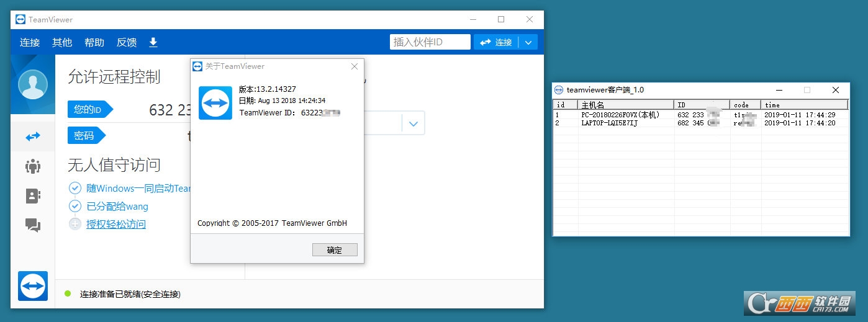
Task: Expand the dropdown arrow beside 连接 button
Action: coord(528,42)
